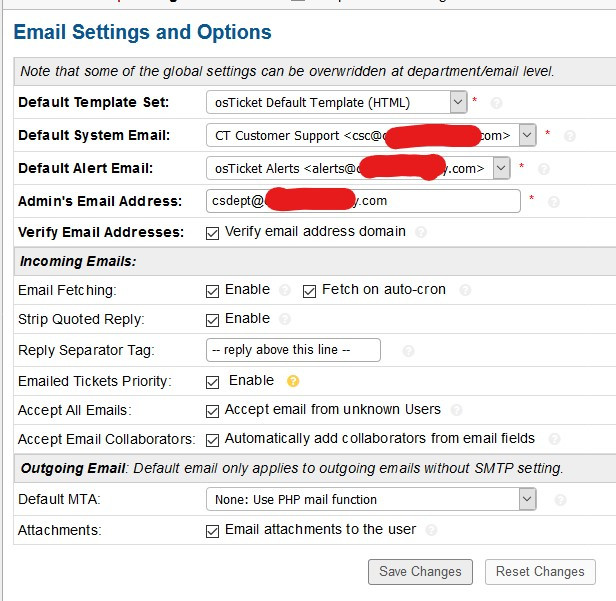This screenshot has width=616, height=601.
Task: Click help icon beside Default System Email
Action: pyautogui.click(x=570, y=136)
